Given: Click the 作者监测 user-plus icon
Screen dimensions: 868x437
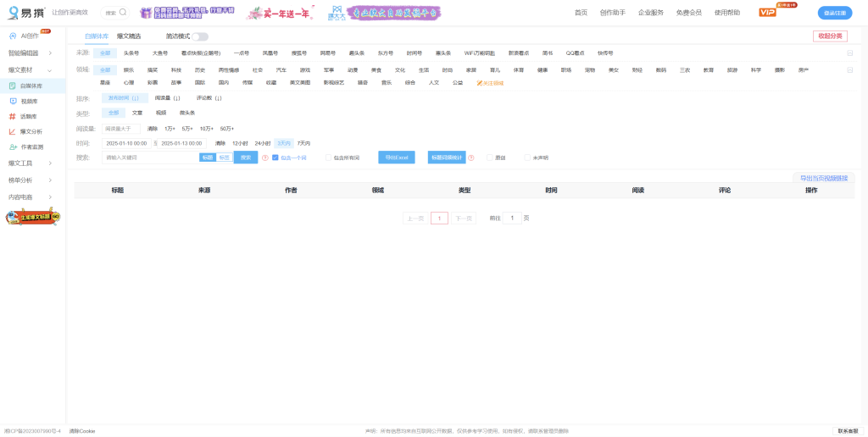Looking at the screenshot, I should [13, 147].
